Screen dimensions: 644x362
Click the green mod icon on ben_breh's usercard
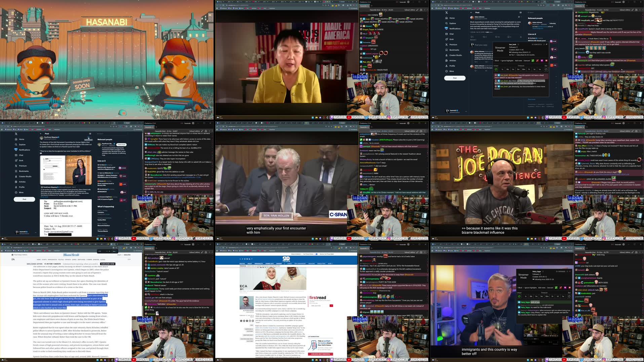(533, 61)
